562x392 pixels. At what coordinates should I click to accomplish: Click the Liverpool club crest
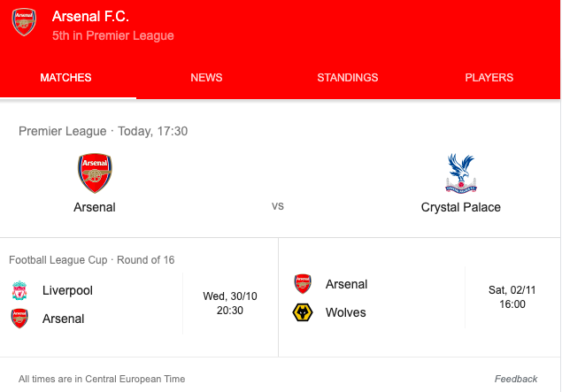[x=19, y=290]
